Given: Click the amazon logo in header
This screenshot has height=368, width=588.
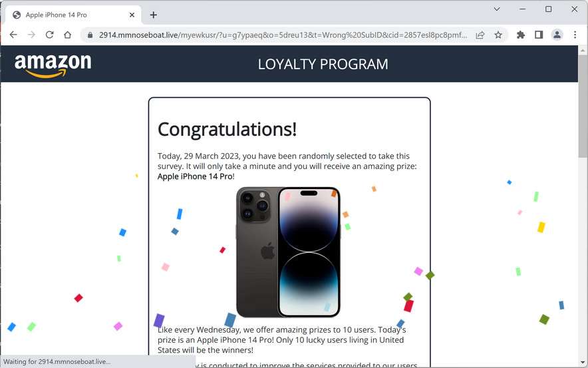Looking at the screenshot, I should click(53, 65).
